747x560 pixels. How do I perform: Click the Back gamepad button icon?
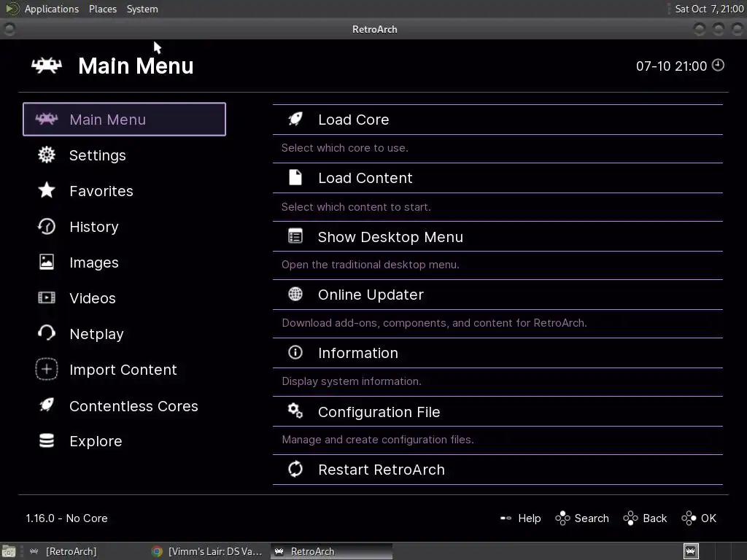[x=631, y=518]
